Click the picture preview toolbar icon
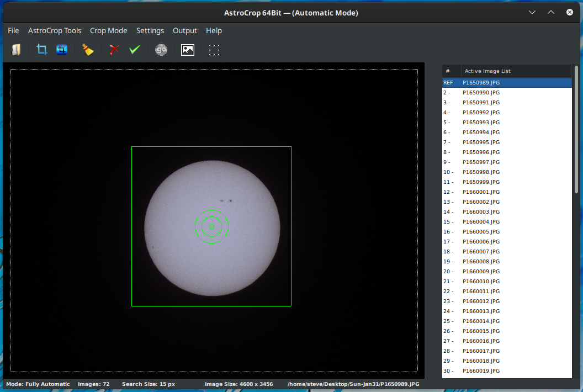 coord(188,50)
